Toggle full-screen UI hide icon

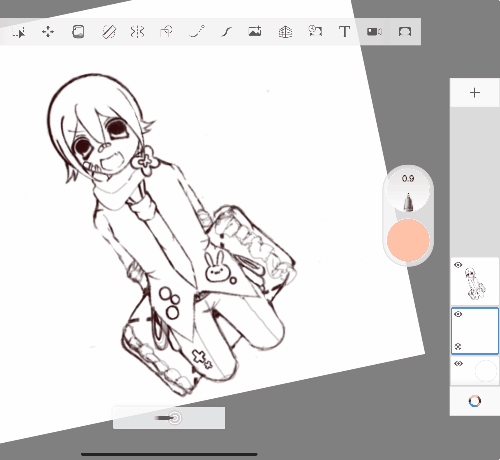click(405, 32)
